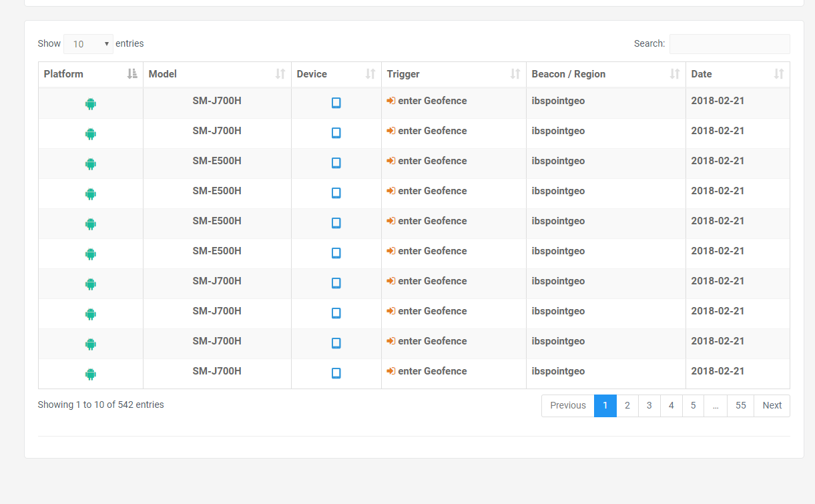The image size is (815, 504).
Task: Sort table by Model column icon
Action: [x=280, y=74]
